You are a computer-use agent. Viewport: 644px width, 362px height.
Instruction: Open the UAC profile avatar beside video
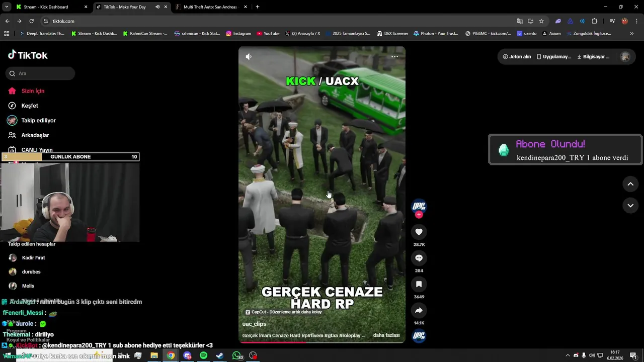click(419, 206)
